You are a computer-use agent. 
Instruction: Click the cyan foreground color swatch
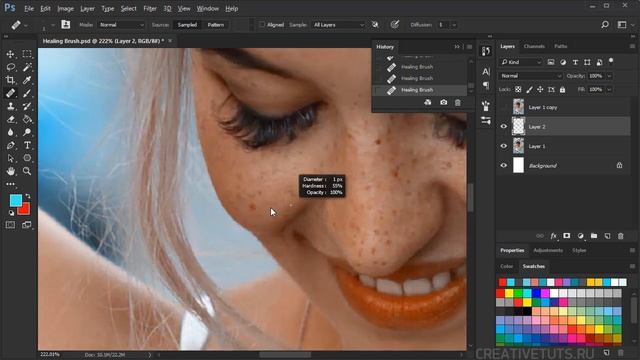16,200
